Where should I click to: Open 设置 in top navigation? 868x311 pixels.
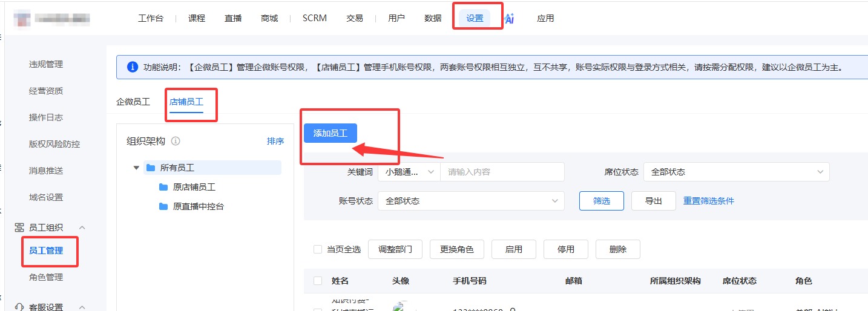(475, 18)
